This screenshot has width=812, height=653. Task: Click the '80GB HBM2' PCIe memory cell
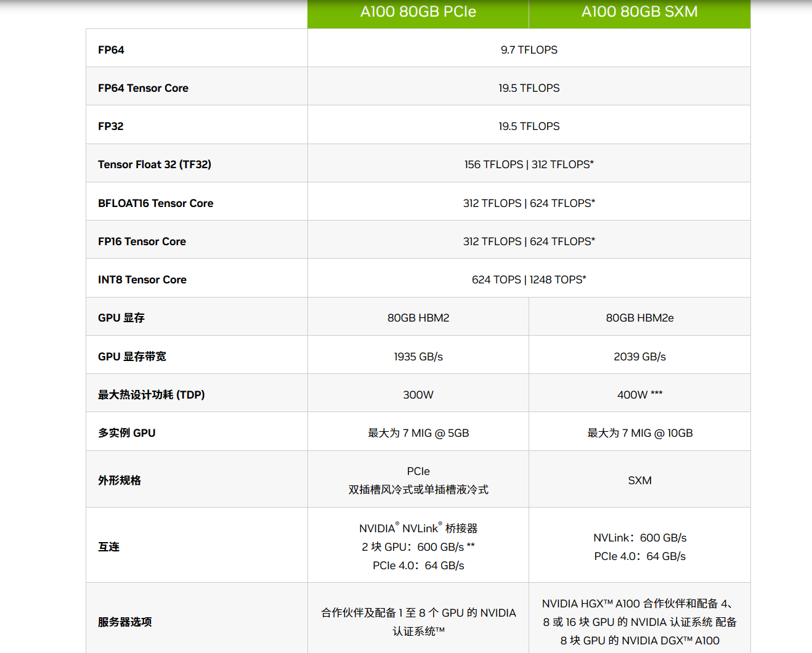tap(418, 318)
